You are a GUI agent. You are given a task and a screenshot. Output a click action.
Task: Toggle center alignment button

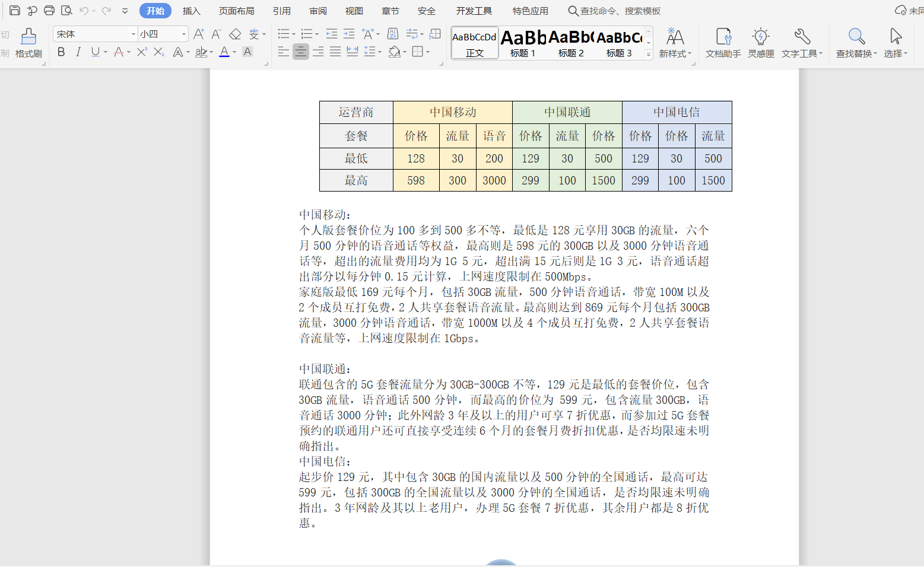[x=301, y=52]
